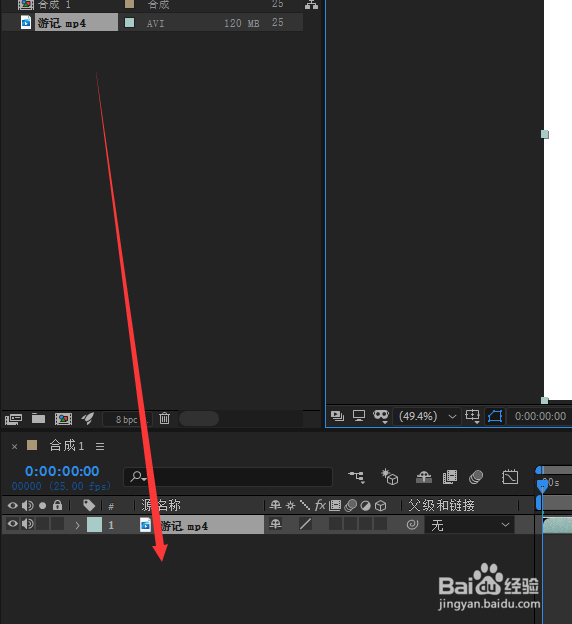Mute audio of the 游记.mp4 layer

coord(27,524)
